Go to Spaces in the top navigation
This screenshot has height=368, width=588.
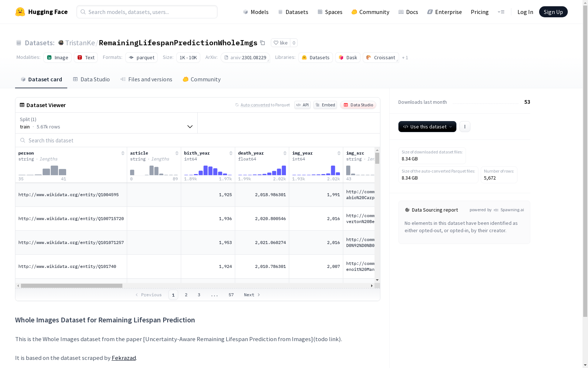coord(330,12)
